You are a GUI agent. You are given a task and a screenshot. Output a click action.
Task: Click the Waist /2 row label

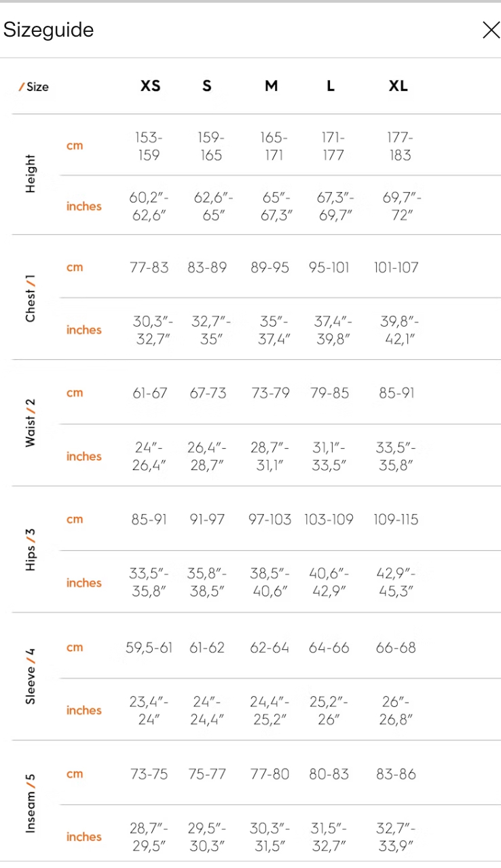pos(30,422)
